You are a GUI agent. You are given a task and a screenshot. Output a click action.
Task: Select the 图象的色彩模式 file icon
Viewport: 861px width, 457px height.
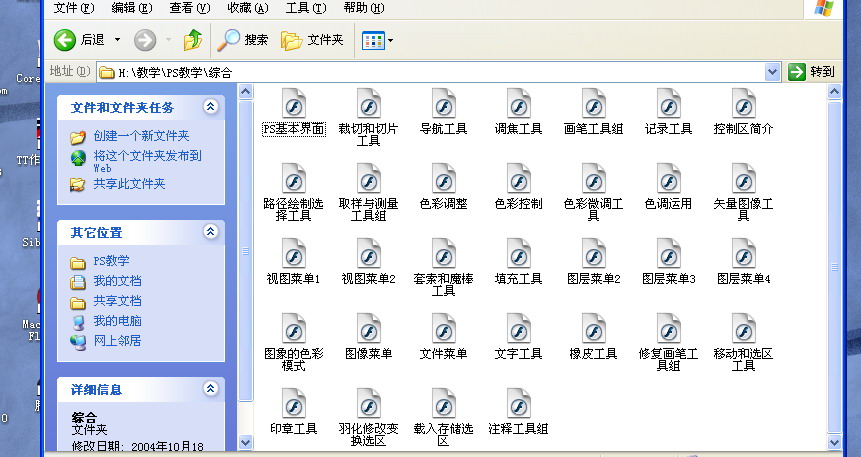click(x=294, y=330)
